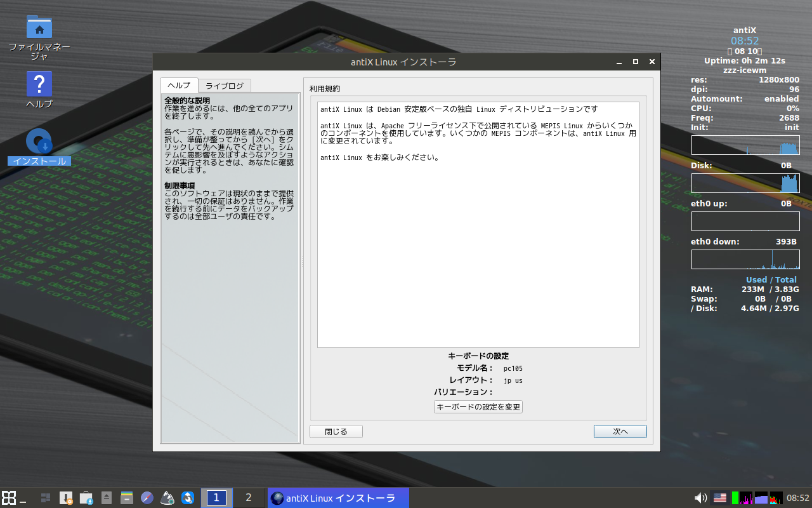Click the terms of use text area
This screenshot has height=508, width=812.
478,225
